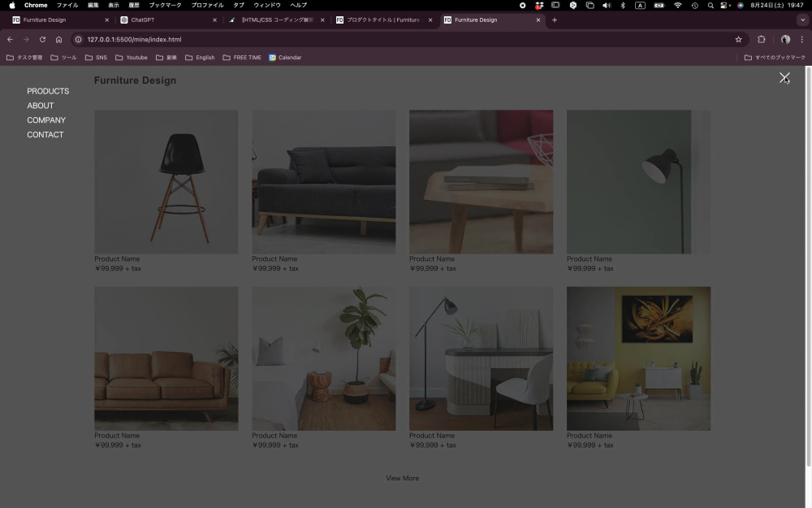Open the Chrome extensions puzzle icon
Viewport: 812px width, 508px height.
pyautogui.click(x=762, y=39)
